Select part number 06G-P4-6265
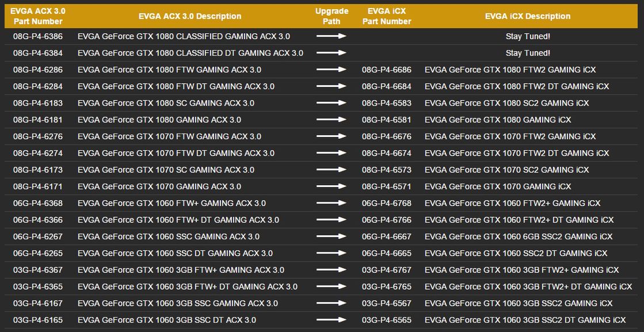Viewport: 644px width, 332px height. click(38, 253)
